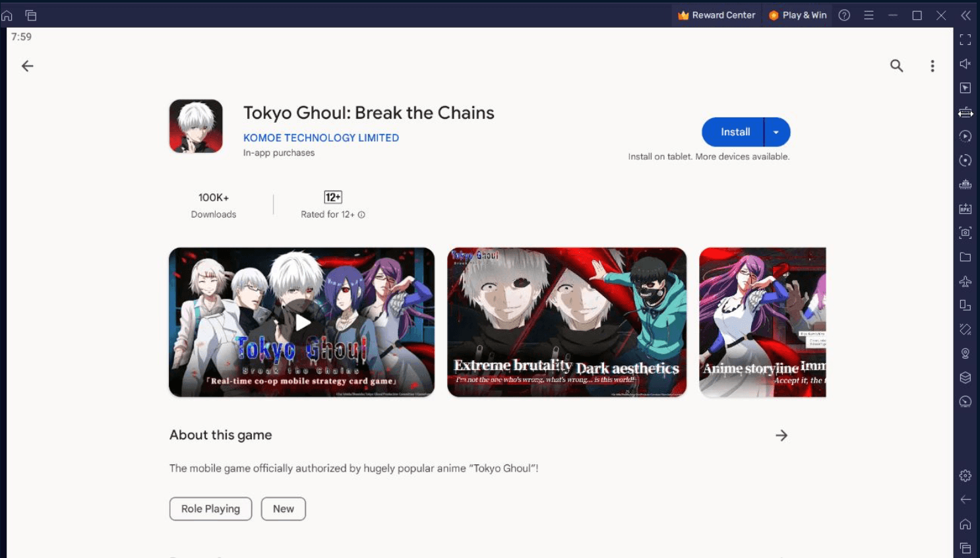Click the home icon in title bar
Image resolution: width=980 pixels, height=558 pixels.
[7, 15]
